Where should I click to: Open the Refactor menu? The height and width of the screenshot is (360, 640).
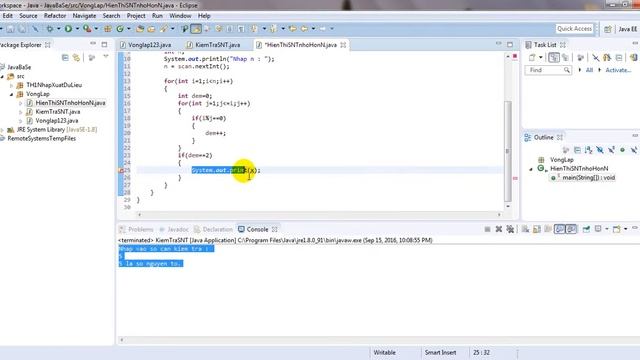(55, 16)
